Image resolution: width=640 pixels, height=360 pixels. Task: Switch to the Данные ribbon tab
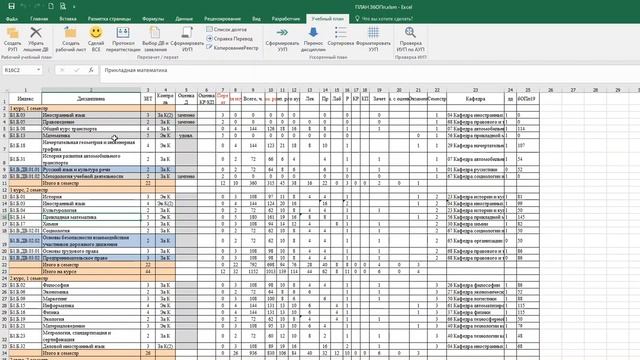(x=184, y=19)
